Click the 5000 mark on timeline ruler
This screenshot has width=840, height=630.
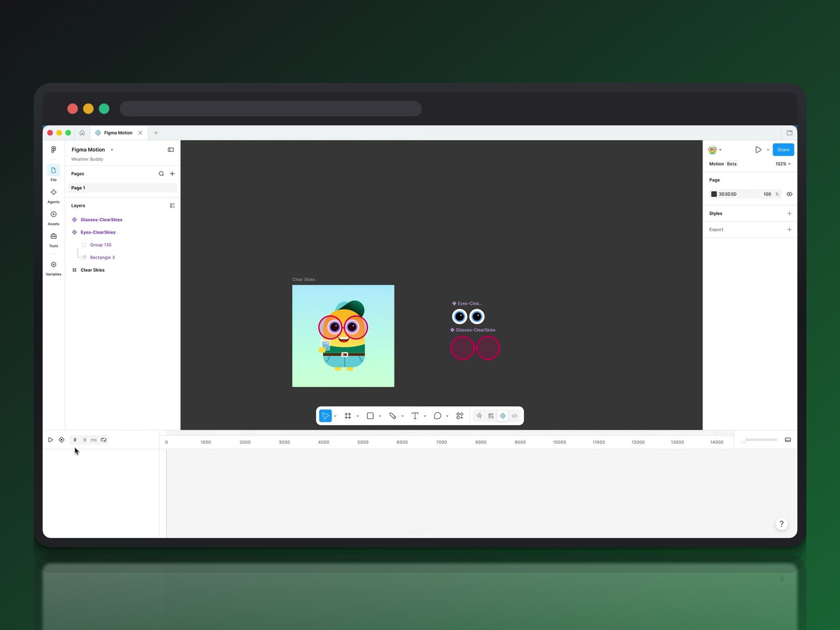pos(363,442)
